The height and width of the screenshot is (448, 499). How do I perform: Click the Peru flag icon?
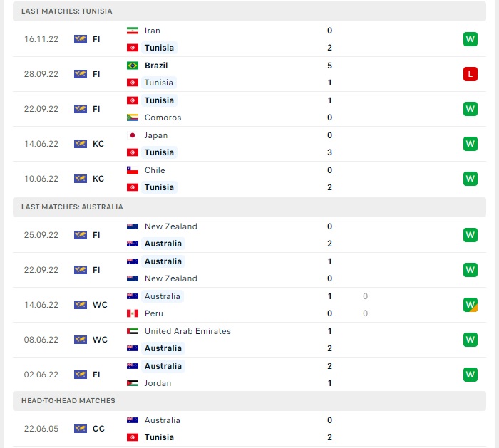(x=133, y=313)
